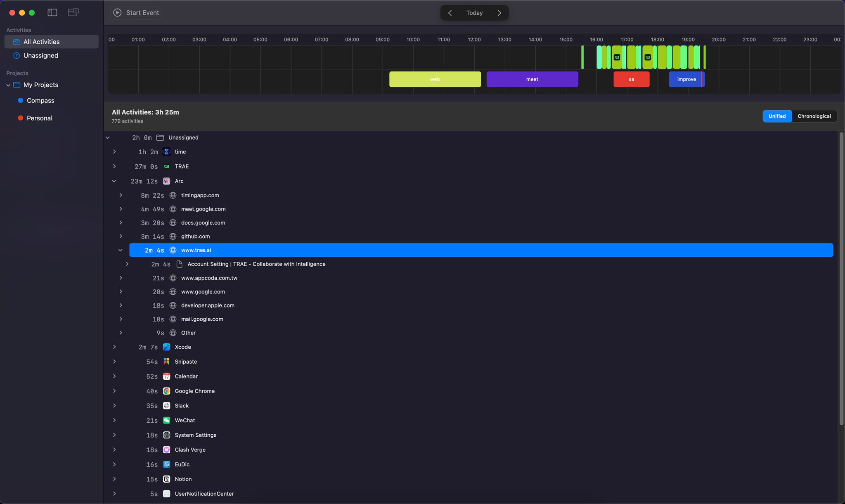This screenshot has height=504, width=845.
Task: Toggle the sidebar visibility icon
Action: (x=52, y=12)
